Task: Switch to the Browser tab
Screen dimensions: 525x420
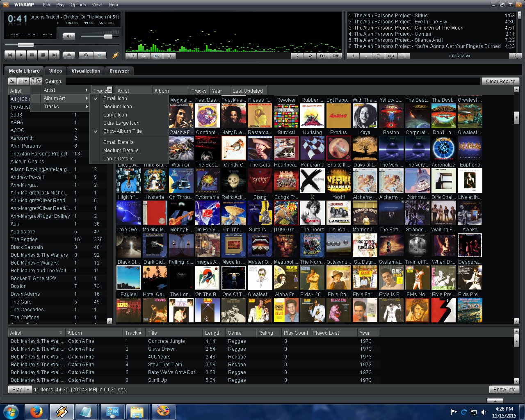Action: coord(119,71)
